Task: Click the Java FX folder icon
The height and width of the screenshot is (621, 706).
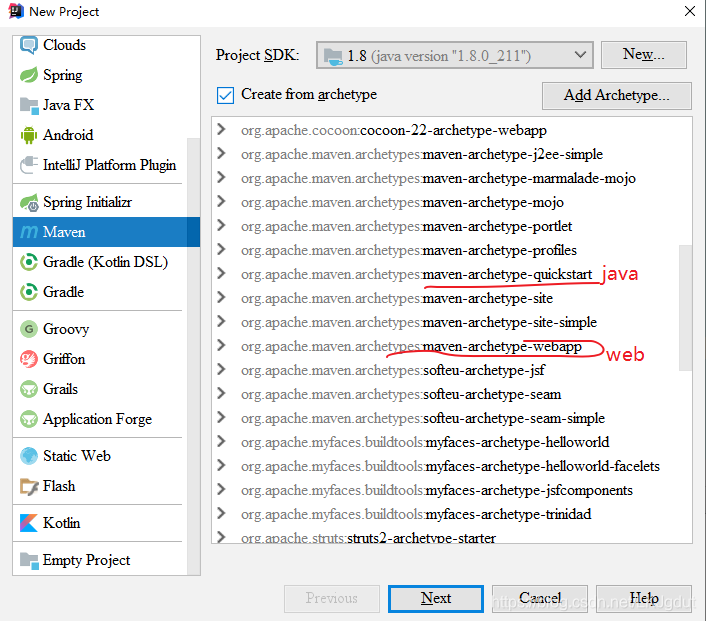Action: point(29,105)
